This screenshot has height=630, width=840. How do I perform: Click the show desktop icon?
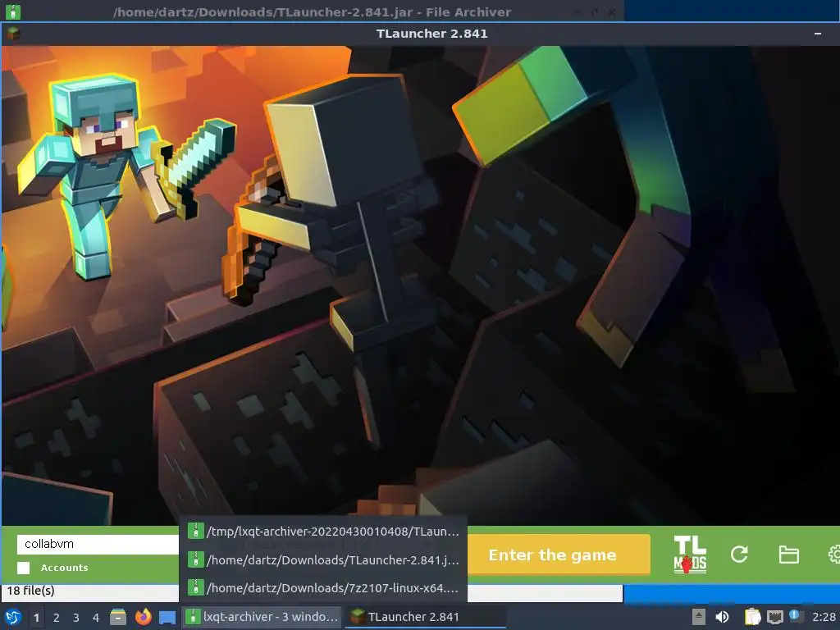tap(167, 617)
